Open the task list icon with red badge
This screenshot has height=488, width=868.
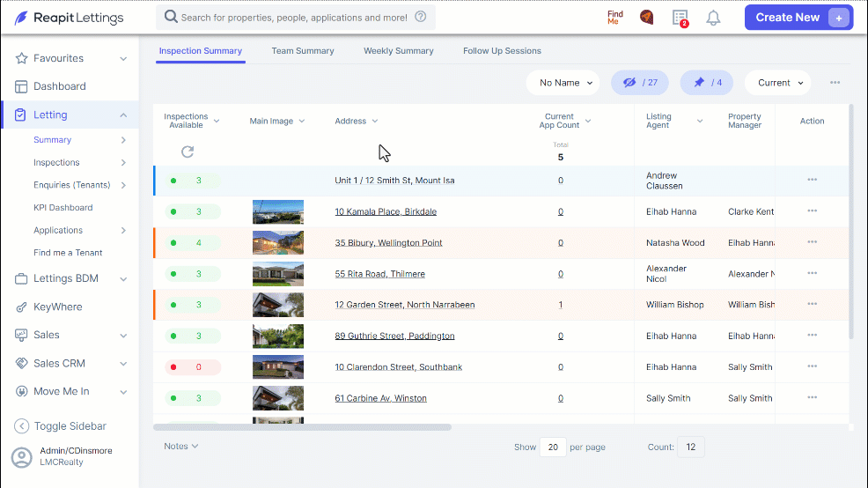pyautogui.click(x=680, y=18)
